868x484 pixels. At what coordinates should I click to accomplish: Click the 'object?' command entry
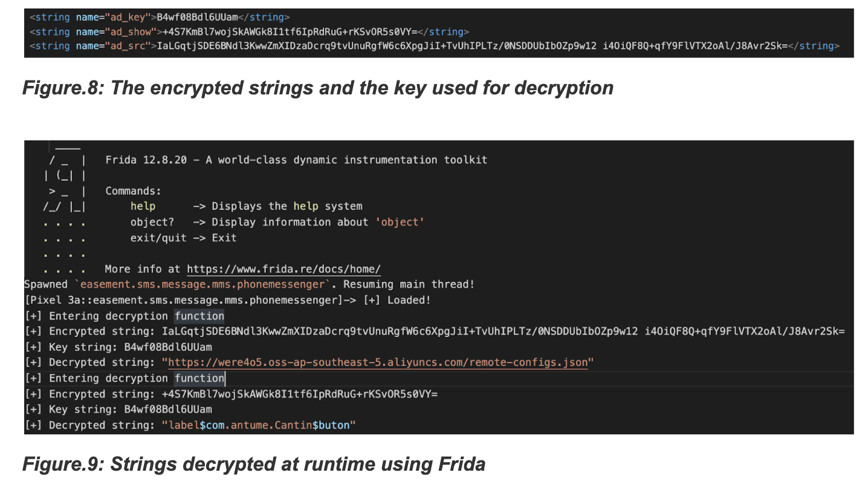(152, 222)
